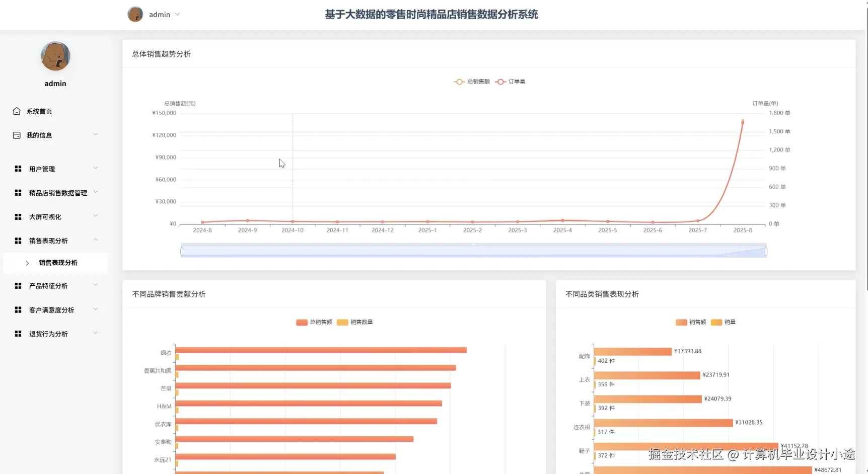Click the ¥31028.35 value label

click(x=749, y=423)
